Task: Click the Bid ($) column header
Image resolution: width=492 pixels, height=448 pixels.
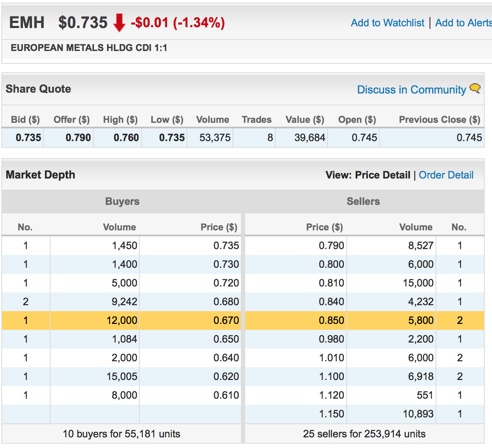Action: point(25,119)
